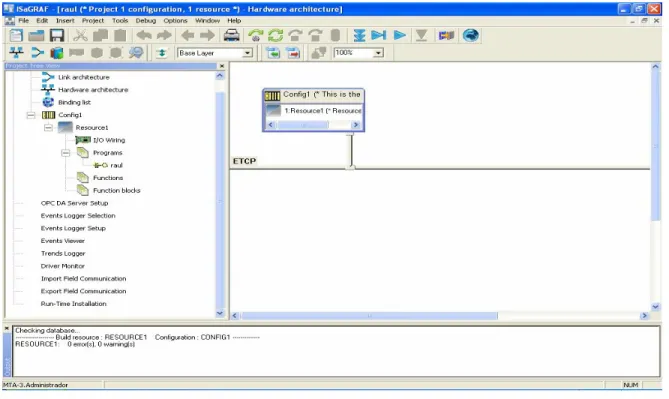Open the Tools menu
Image resolution: width=669 pixels, height=399 pixels.
(120, 20)
